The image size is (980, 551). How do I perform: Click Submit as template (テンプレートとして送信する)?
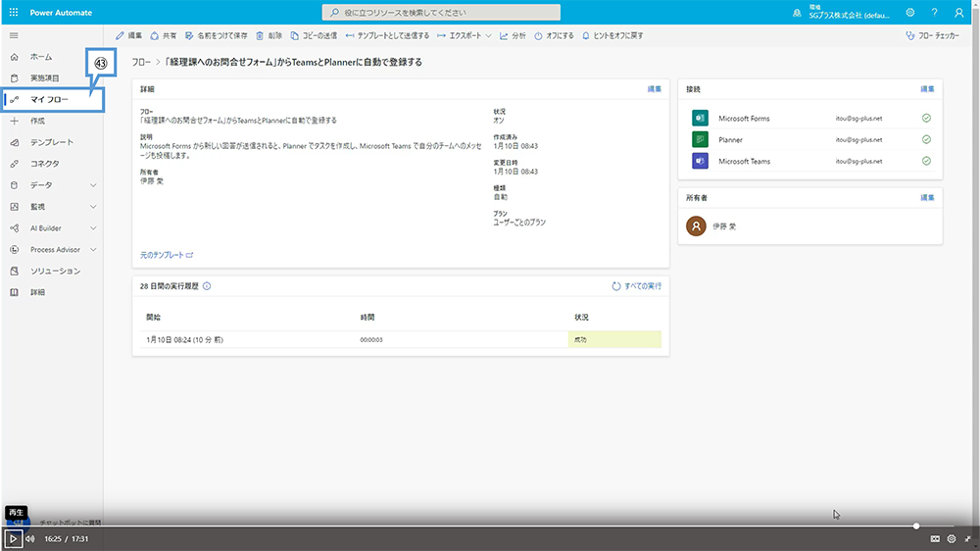[387, 35]
